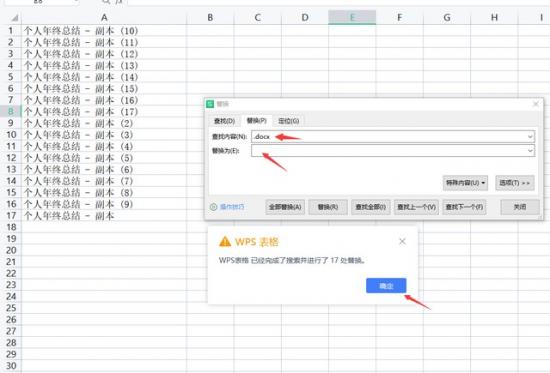Viewport: 550px width, 373px height.
Task: Select row 17 header
Action: pos(11,215)
